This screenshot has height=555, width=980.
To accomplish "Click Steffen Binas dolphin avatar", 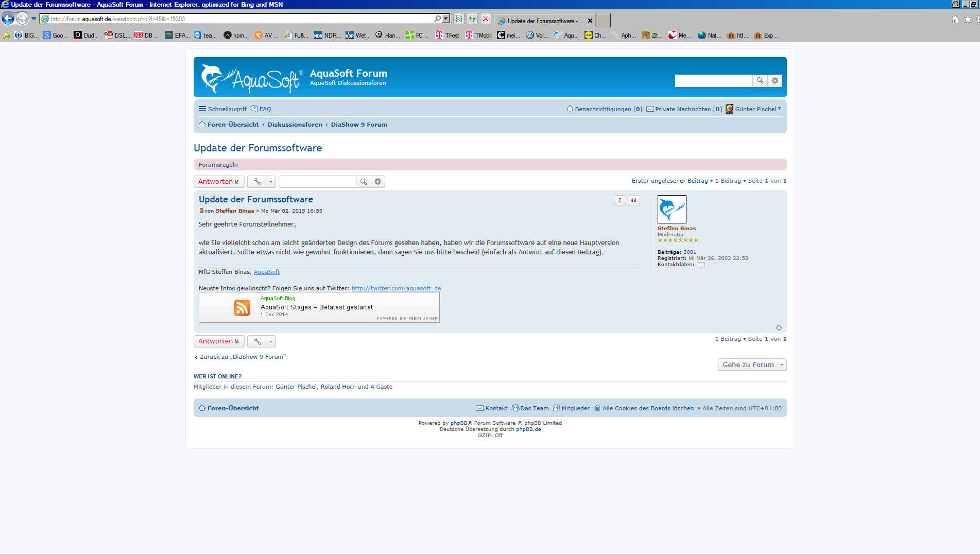I will click(672, 209).
